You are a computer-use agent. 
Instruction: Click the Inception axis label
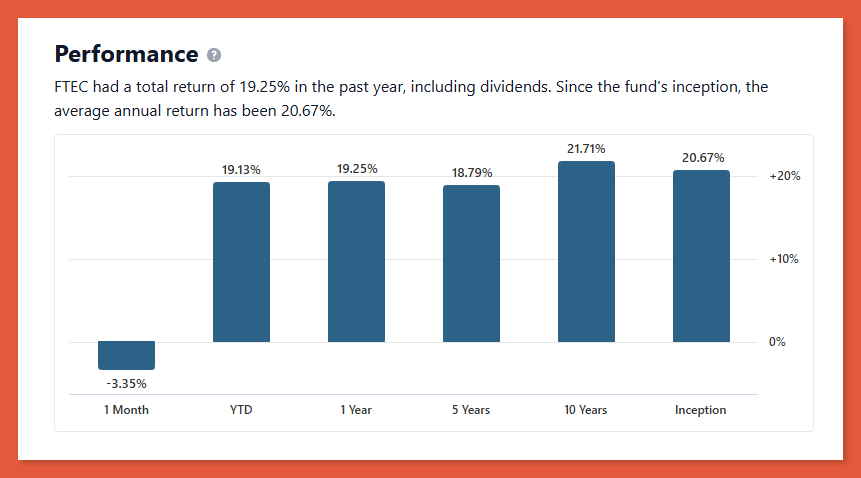701,410
